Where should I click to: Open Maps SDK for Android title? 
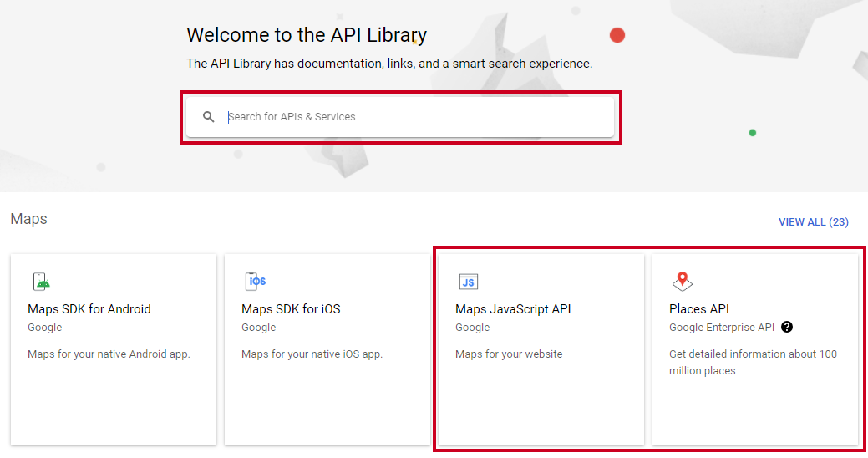pyautogui.click(x=89, y=309)
